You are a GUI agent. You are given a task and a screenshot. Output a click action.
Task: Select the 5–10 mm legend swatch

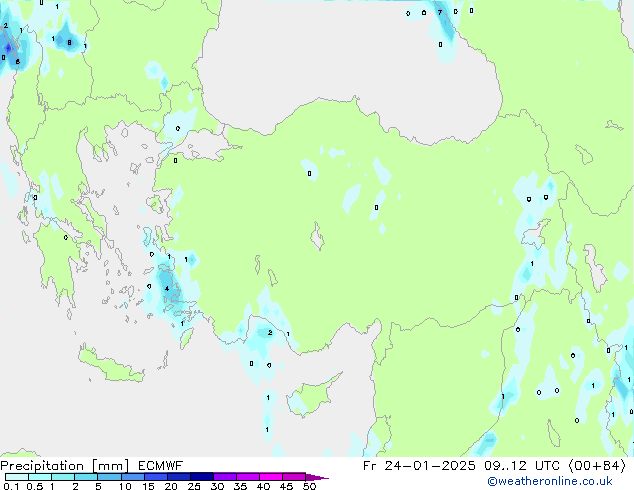109,477
